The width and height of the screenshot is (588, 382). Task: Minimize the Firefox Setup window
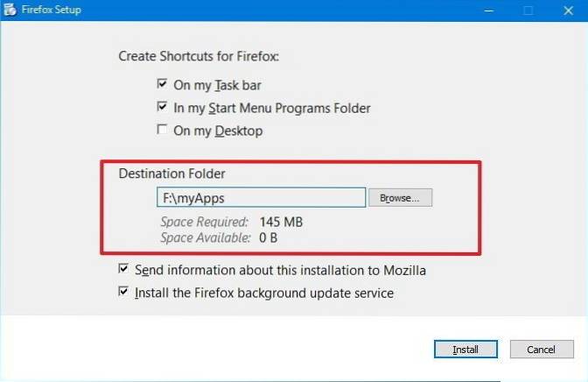pyautogui.click(x=486, y=11)
